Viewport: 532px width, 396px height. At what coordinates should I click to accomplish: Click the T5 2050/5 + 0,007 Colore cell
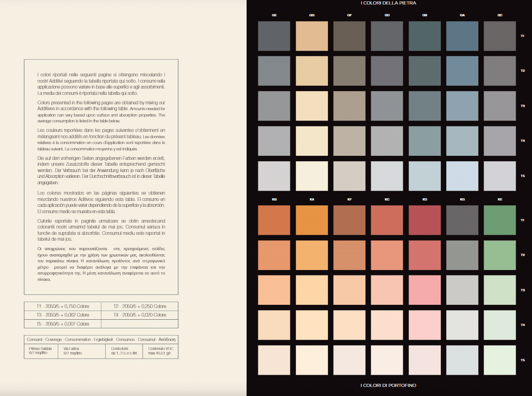click(x=63, y=324)
